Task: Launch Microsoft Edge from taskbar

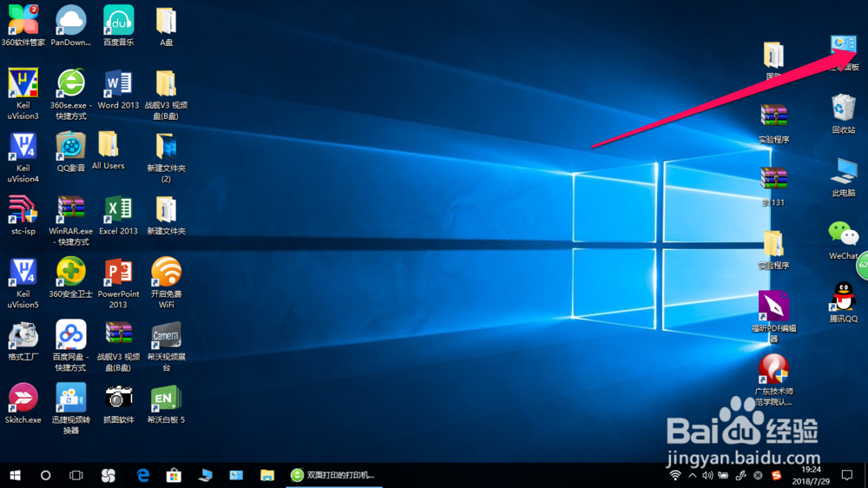Action: click(x=143, y=475)
